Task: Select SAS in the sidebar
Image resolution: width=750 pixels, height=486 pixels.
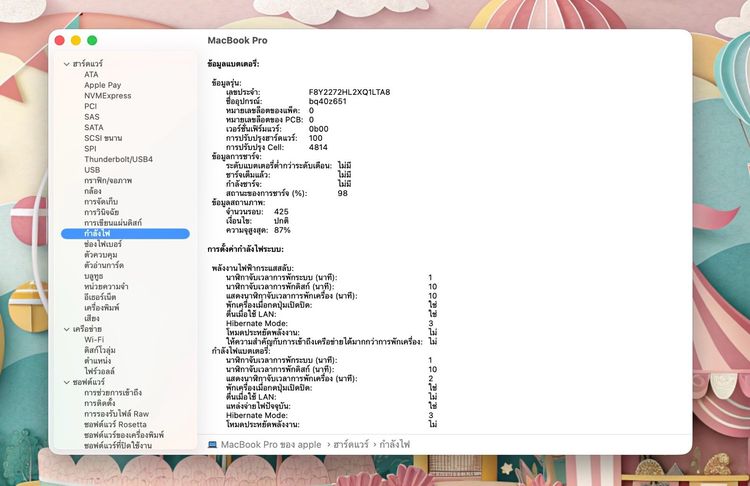Action: coord(91,117)
